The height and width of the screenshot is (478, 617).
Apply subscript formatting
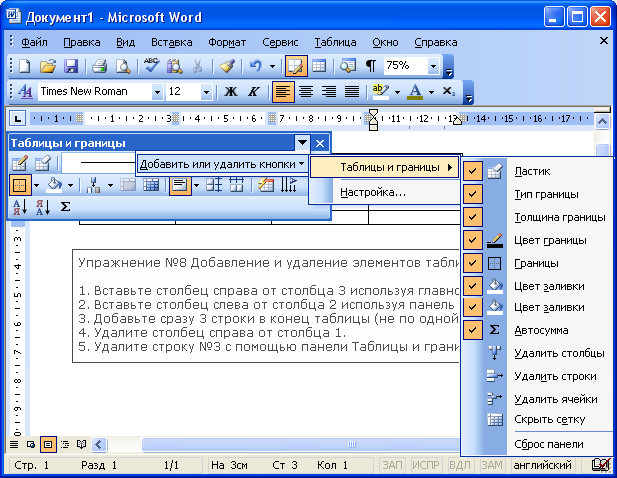(x=449, y=92)
